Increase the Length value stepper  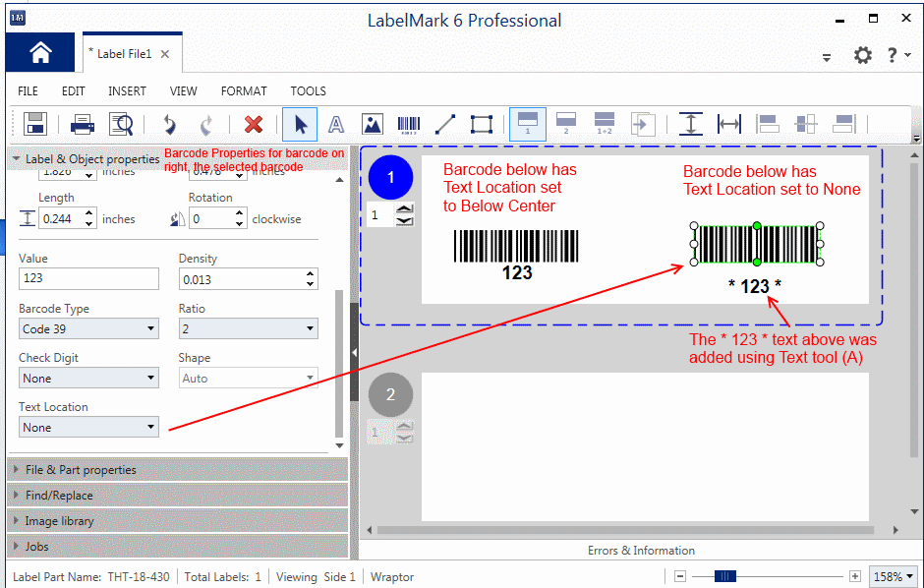88,213
